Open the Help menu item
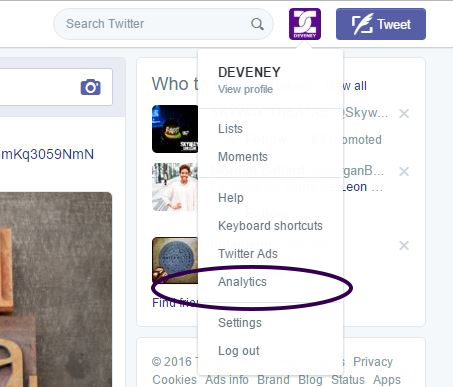This screenshot has width=453, height=387. pos(231,198)
